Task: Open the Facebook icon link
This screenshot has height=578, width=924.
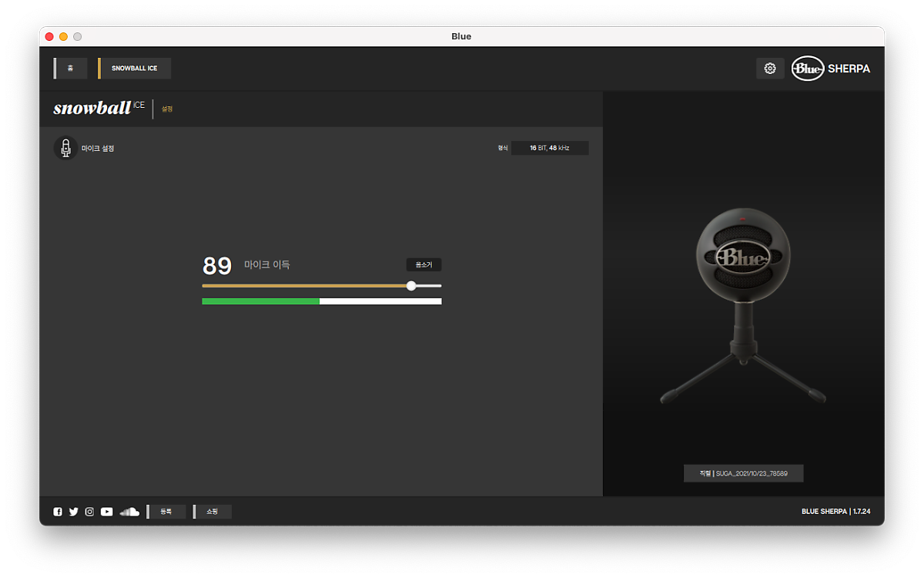Action: pos(58,512)
